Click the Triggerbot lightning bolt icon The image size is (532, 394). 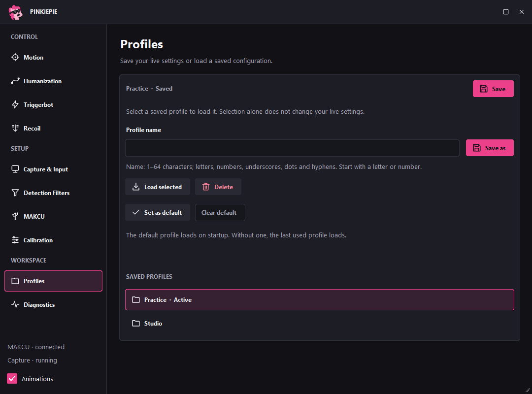click(15, 104)
